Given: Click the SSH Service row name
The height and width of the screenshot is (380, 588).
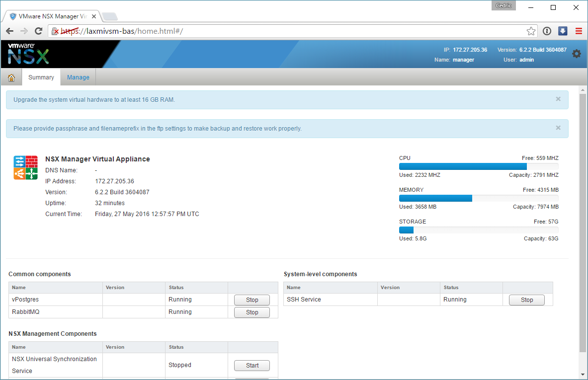Looking at the screenshot, I should click(x=304, y=300).
